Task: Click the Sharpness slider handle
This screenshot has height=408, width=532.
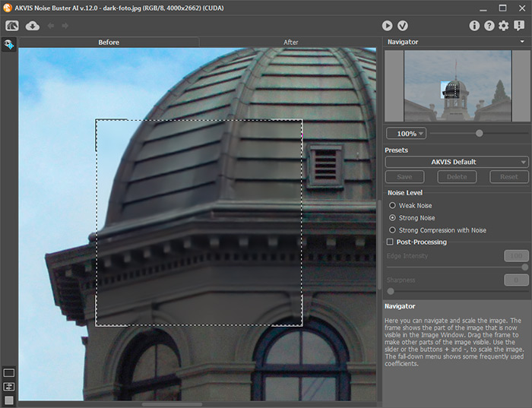Action: click(x=391, y=291)
